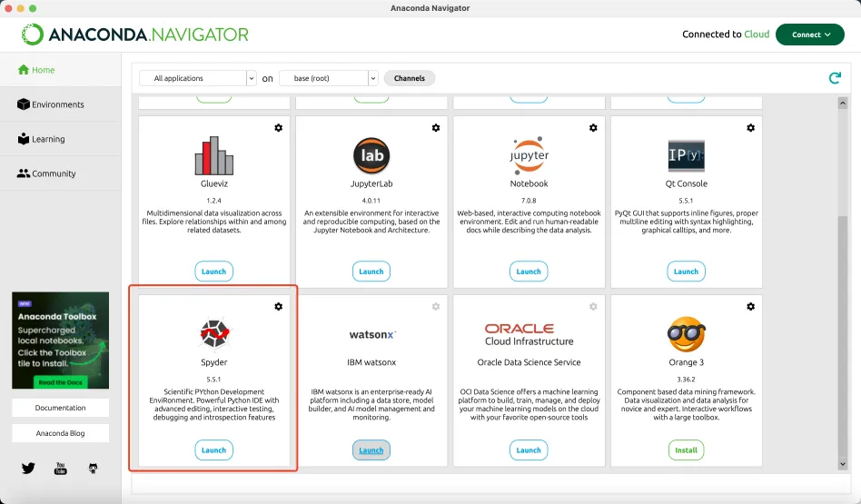Viewport: 861px width, 504px height.
Task: Click the Glueviz bar chart logo
Action: click(214, 155)
